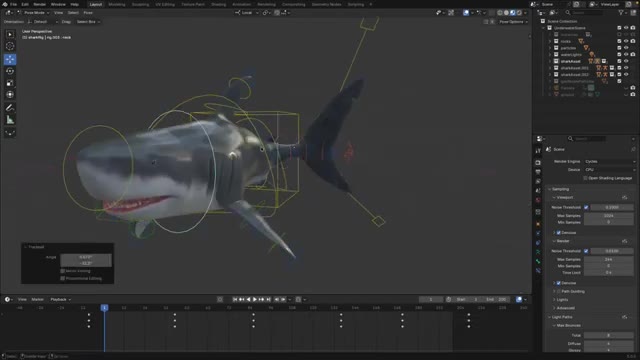Hide the particles collection with eye icon

tap(626, 48)
